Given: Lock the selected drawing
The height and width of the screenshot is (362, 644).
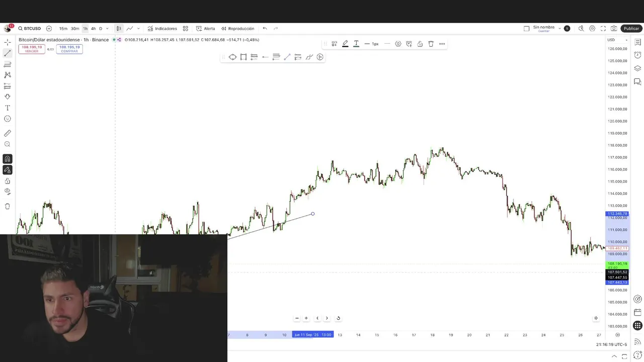Looking at the screenshot, I should 420,44.
